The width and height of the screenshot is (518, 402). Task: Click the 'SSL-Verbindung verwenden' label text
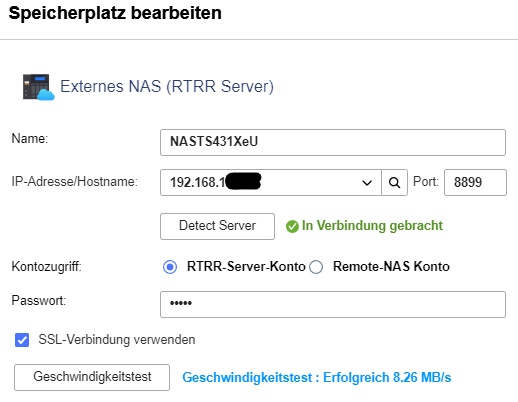pyautogui.click(x=117, y=340)
